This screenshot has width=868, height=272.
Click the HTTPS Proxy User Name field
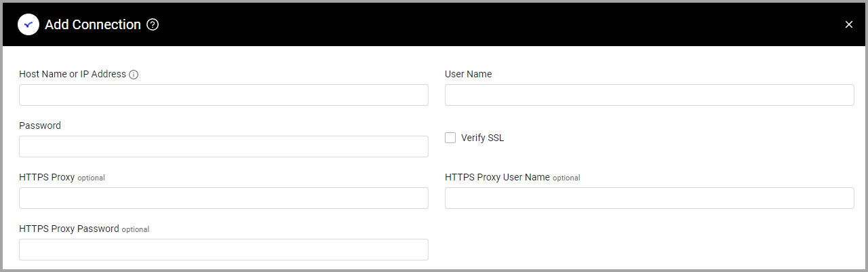(650, 198)
